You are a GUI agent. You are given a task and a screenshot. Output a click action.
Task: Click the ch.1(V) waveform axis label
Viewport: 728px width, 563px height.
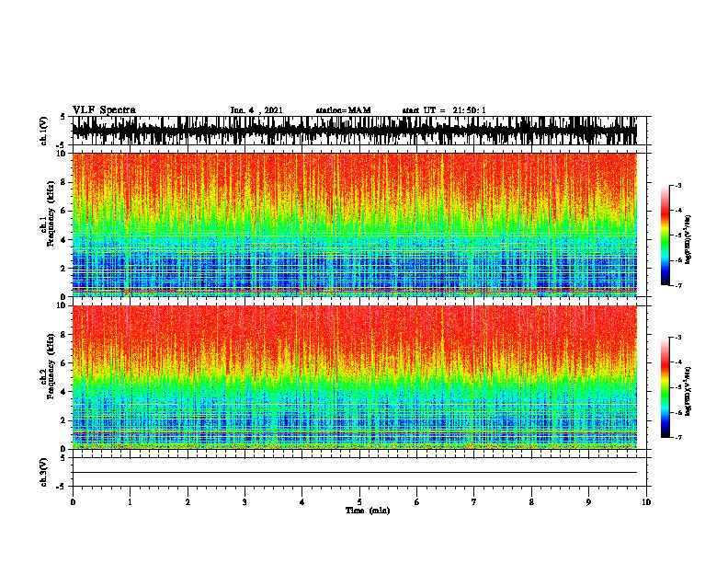pyautogui.click(x=43, y=131)
